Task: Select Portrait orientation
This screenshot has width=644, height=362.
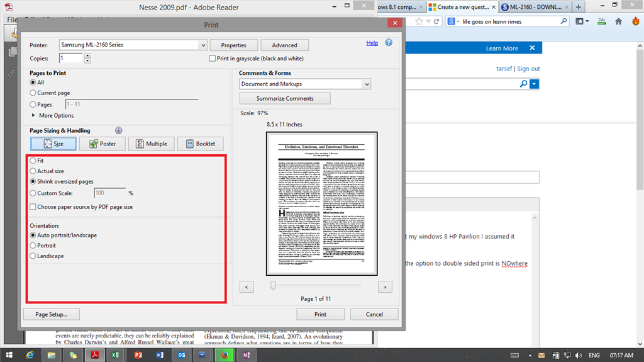Action: coord(33,246)
